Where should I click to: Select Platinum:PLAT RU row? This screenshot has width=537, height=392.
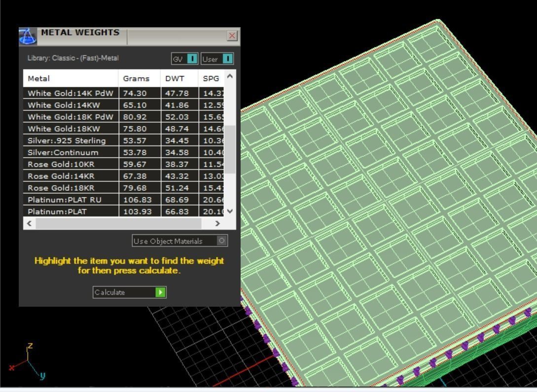pyautogui.click(x=123, y=200)
